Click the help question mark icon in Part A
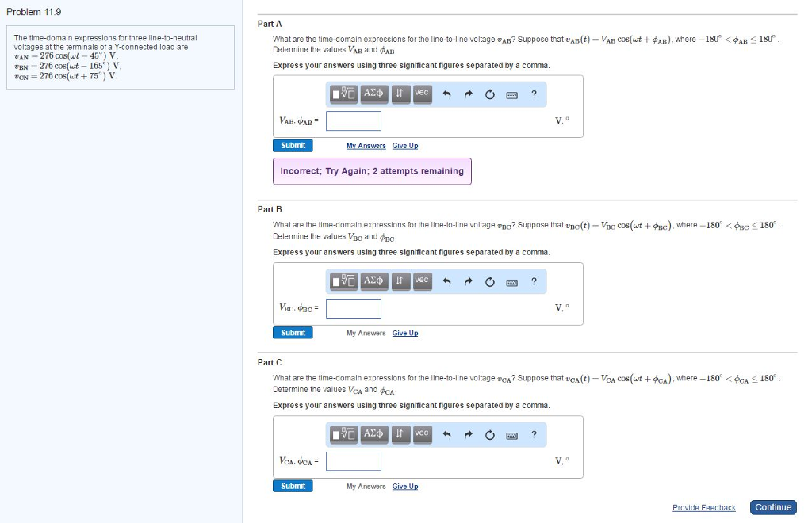Screen dimensions: 812x523 [x=533, y=94]
